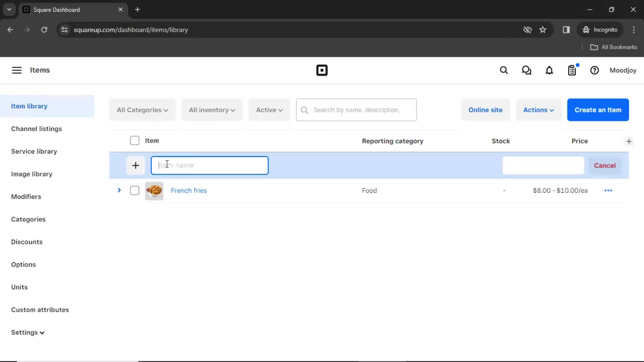This screenshot has width=644, height=362.
Task: Click the Square logo icon in header
Action: tap(322, 70)
